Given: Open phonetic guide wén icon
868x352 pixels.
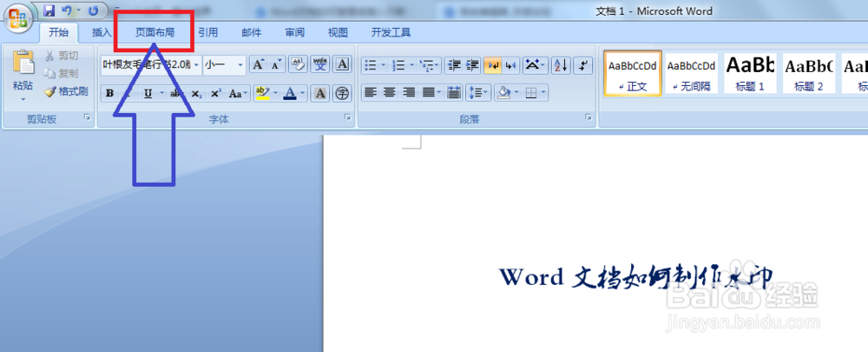Looking at the screenshot, I should 320,65.
